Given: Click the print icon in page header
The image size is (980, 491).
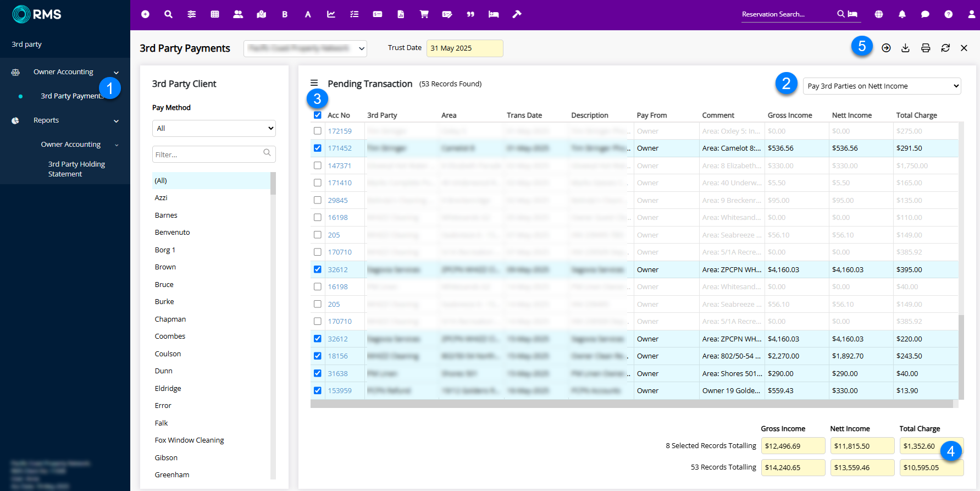Looking at the screenshot, I should (926, 48).
